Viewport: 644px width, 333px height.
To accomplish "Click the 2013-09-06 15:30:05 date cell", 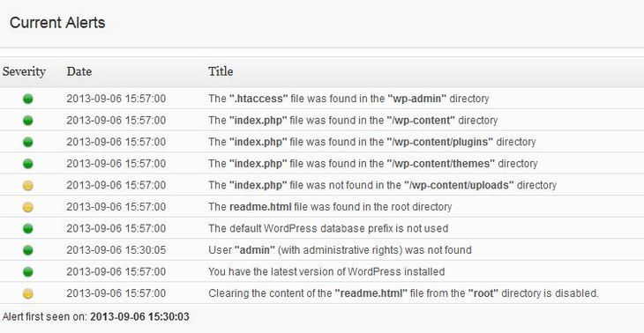I will coord(116,250).
